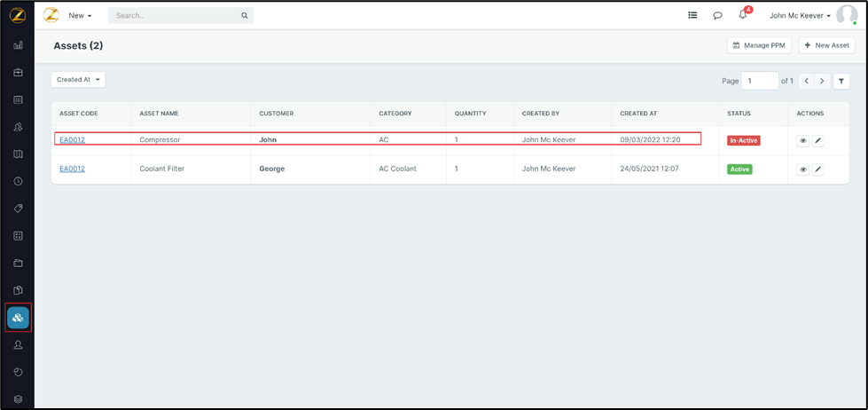This screenshot has height=410, width=868.
Task: Click the search magnifier icon
Action: (244, 15)
